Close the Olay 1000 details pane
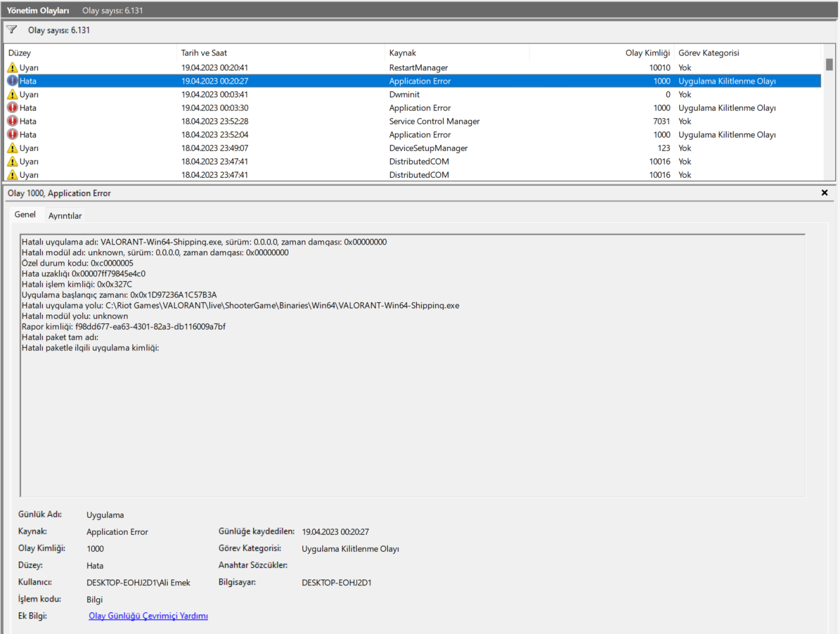This screenshot has width=840, height=634. 824,193
